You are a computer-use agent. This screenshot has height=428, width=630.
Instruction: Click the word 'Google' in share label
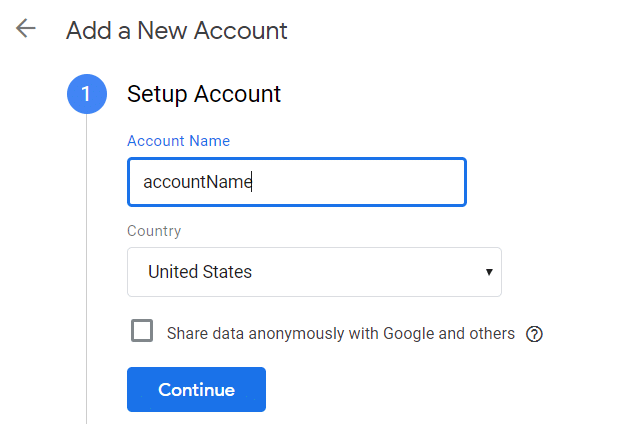point(409,334)
